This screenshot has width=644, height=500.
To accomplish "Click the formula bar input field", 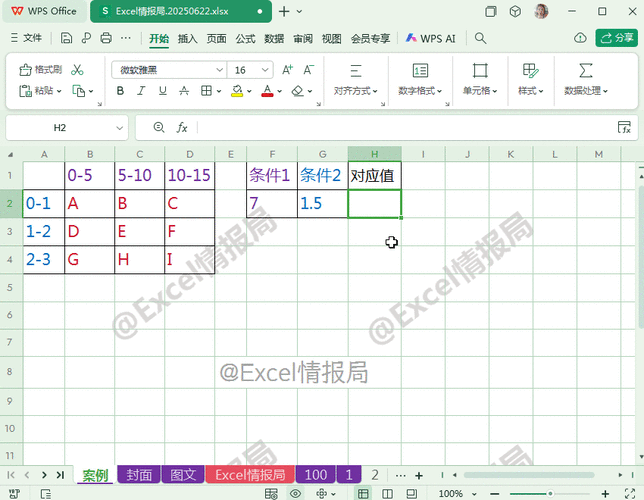I will [407, 128].
